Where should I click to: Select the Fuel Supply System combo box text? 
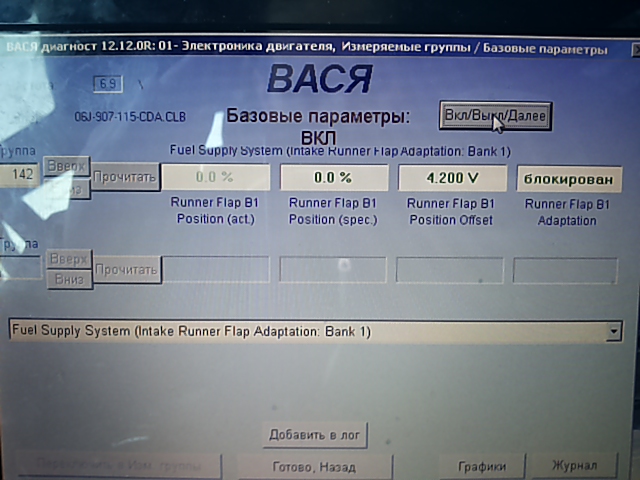point(300,331)
